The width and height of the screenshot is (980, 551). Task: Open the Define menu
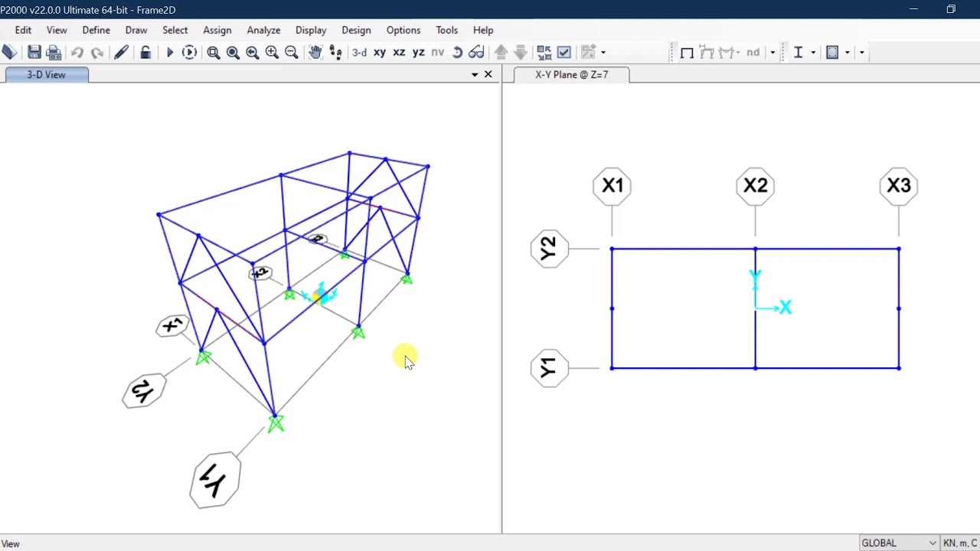[x=96, y=30]
